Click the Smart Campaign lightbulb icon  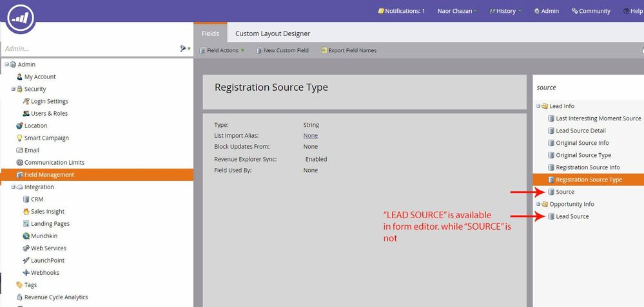pyautogui.click(x=19, y=138)
